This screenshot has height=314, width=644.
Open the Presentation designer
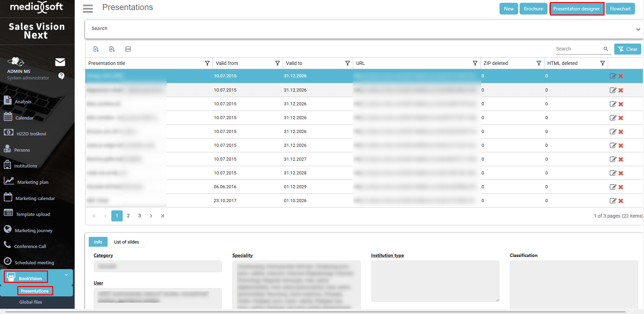pos(576,9)
